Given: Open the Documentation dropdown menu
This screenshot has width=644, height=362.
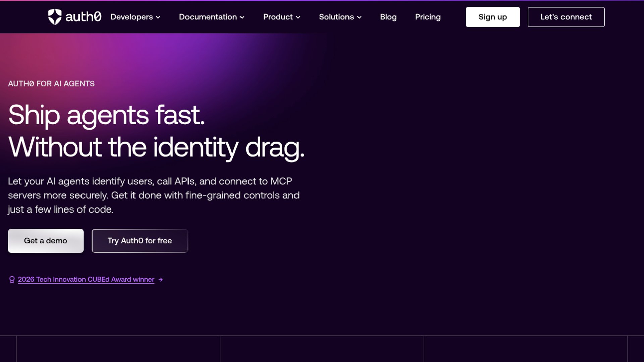Looking at the screenshot, I should tap(212, 17).
